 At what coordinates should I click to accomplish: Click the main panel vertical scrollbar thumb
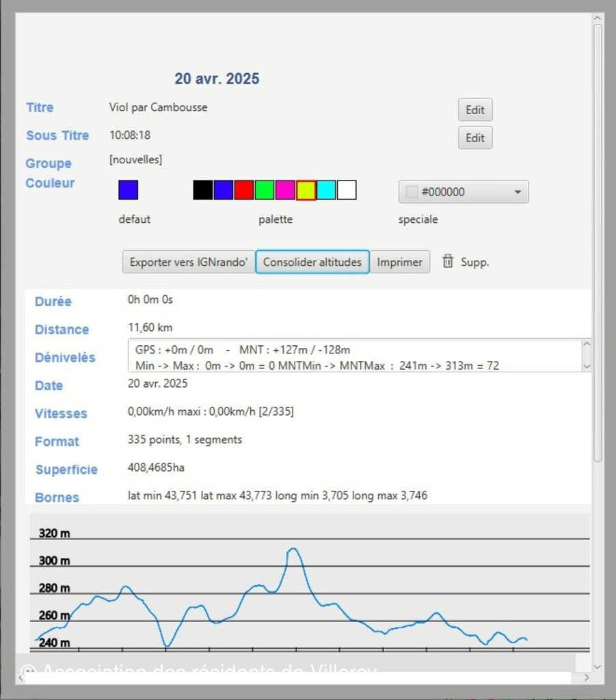pyautogui.click(x=598, y=239)
